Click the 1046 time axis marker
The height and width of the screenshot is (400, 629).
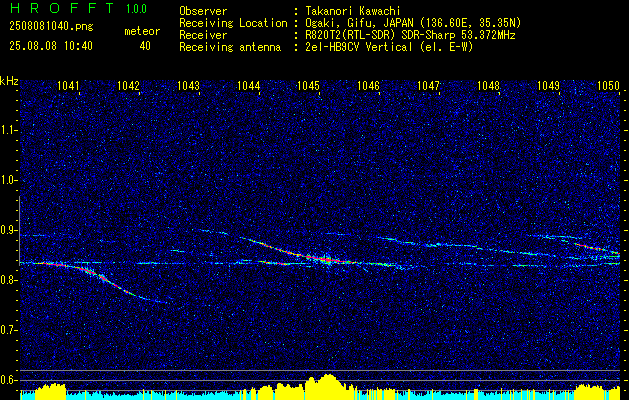(368, 85)
